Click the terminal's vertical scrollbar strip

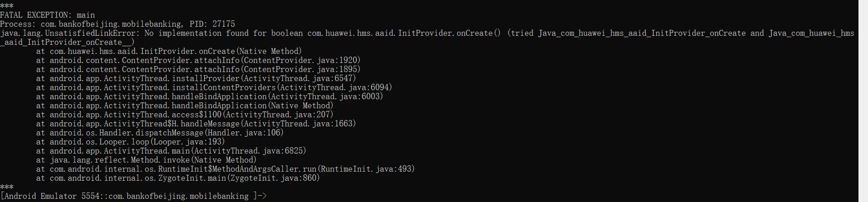tap(863, 101)
